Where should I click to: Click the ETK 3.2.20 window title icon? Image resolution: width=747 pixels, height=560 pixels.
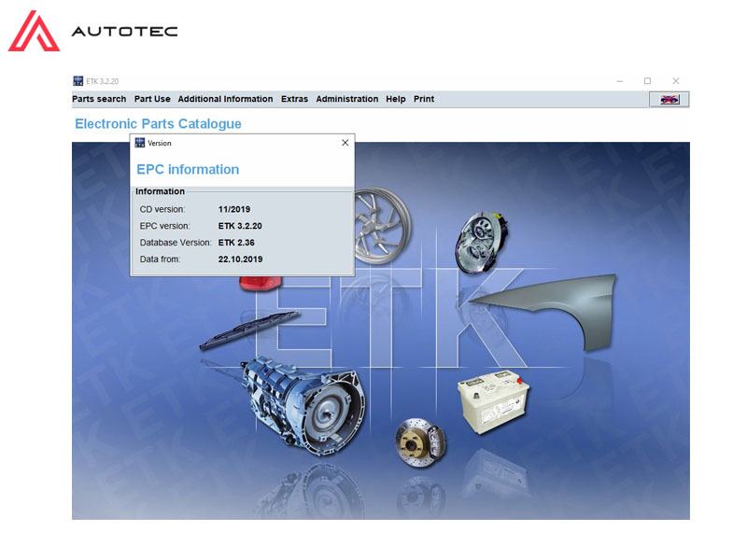point(78,81)
